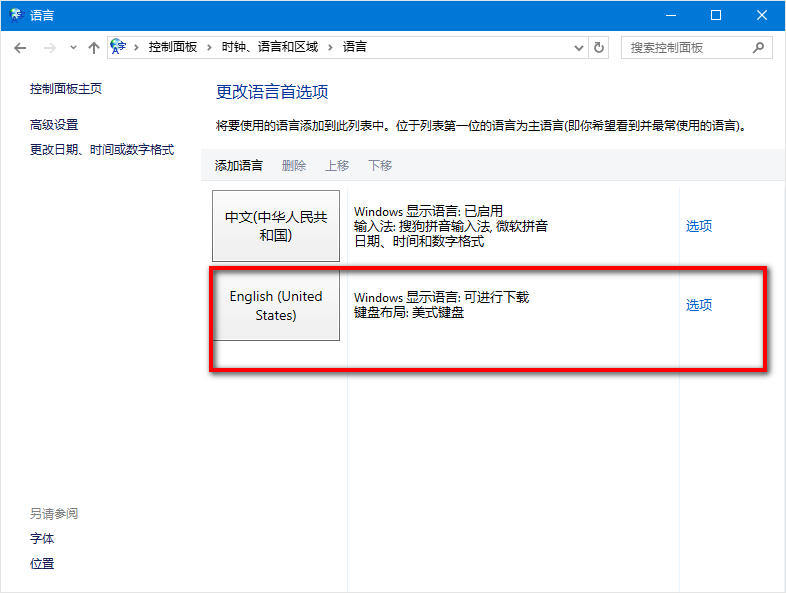Go up one level with Up arrow
The height and width of the screenshot is (593, 786).
coord(94,48)
